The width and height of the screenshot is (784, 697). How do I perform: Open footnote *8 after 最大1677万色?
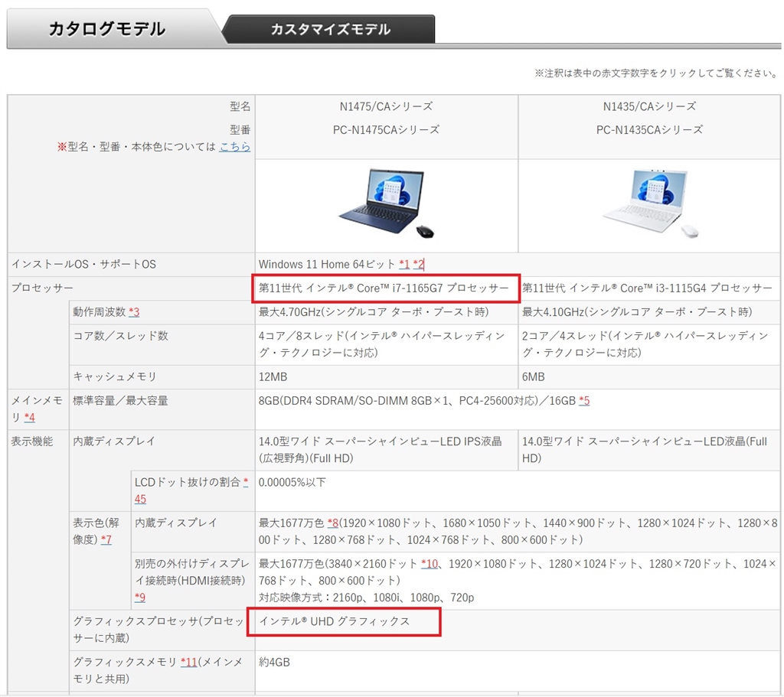click(333, 523)
